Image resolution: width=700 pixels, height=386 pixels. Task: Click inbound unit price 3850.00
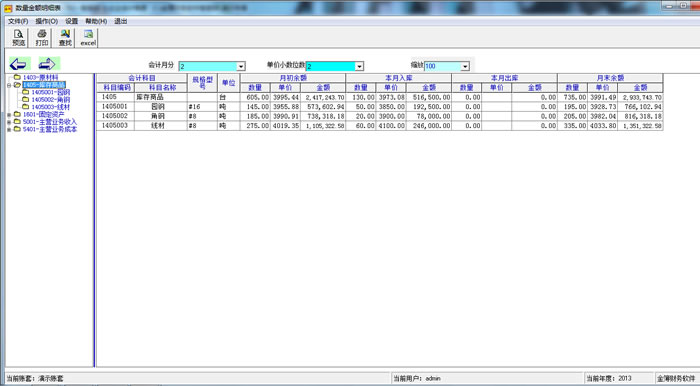point(391,107)
